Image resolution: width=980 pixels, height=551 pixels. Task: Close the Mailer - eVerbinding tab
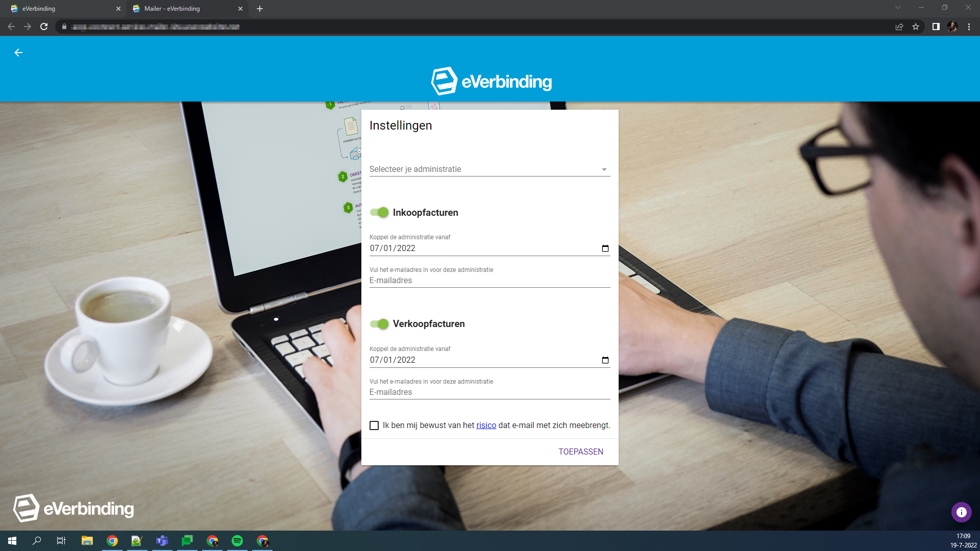pyautogui.click(x=240, y=9)
